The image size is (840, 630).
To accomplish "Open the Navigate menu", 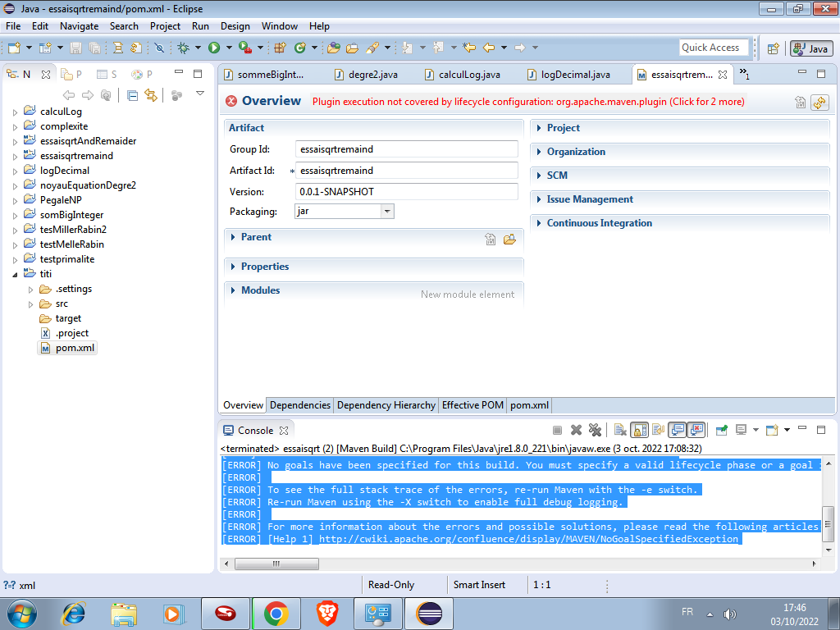I will click(80, 26).
